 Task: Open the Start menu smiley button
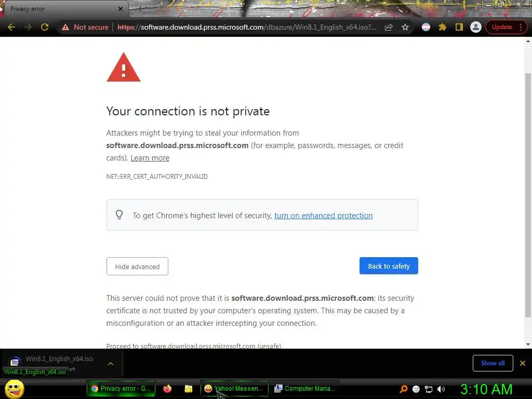coord(14,389)
